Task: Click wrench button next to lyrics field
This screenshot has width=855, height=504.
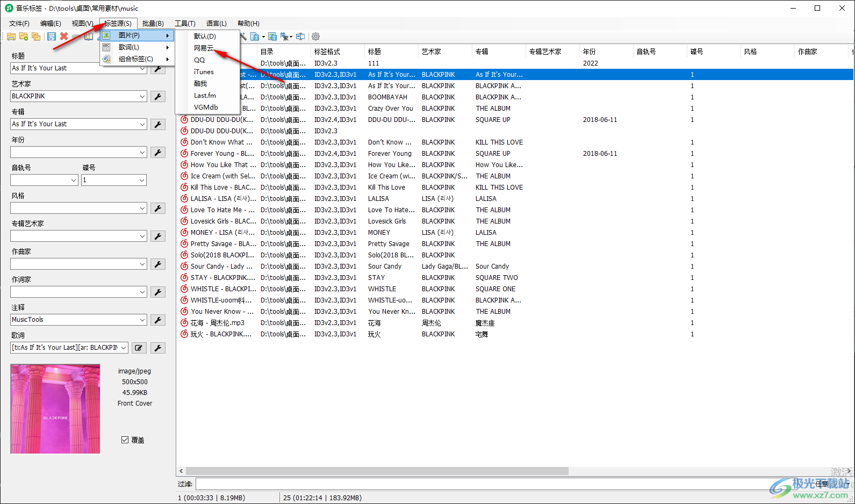Action: [158, 348]
